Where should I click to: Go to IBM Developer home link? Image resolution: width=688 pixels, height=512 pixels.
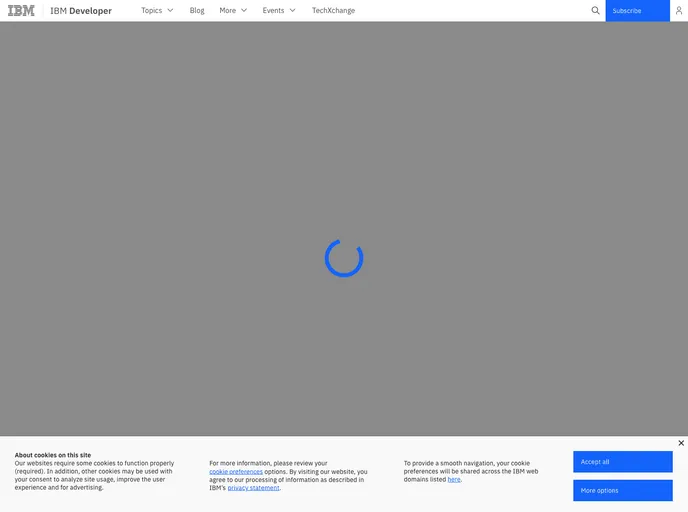pyautogui.click(x=81, y=11)
